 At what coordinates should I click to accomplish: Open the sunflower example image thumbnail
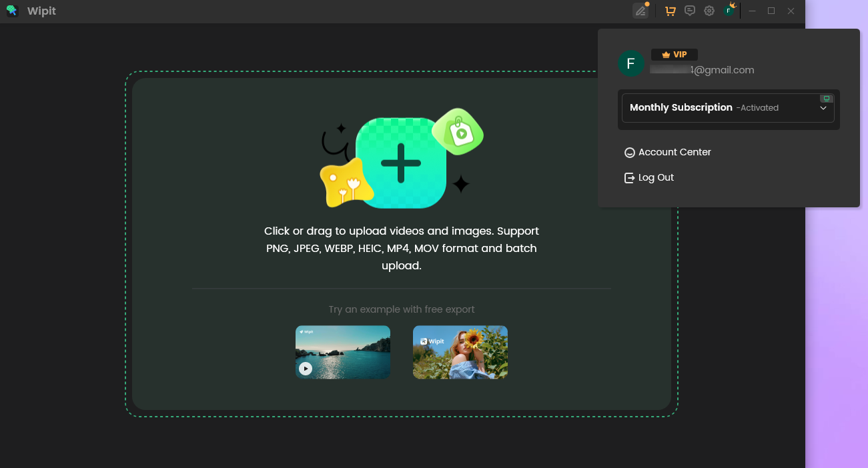click(460, 352)
